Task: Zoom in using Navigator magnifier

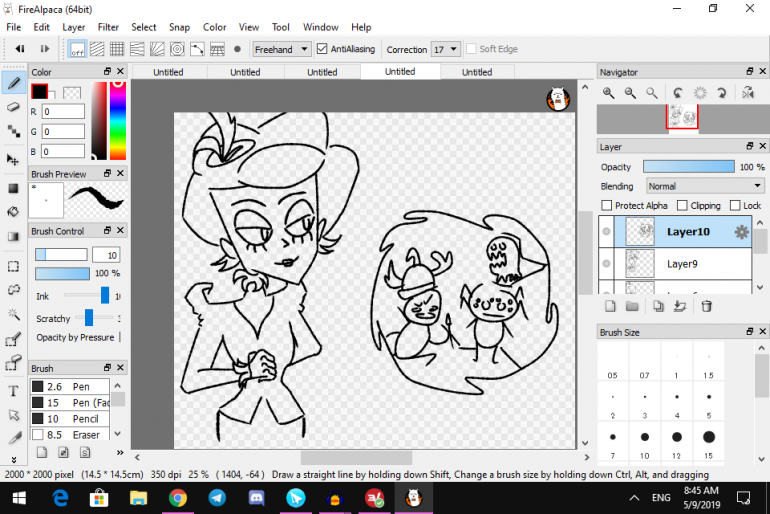Action: tap(608, 93)
